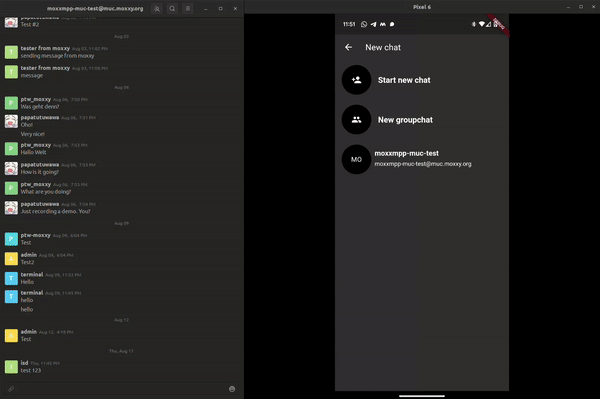Click the 'Thu, Aug 17' date separator

[121, 351]
